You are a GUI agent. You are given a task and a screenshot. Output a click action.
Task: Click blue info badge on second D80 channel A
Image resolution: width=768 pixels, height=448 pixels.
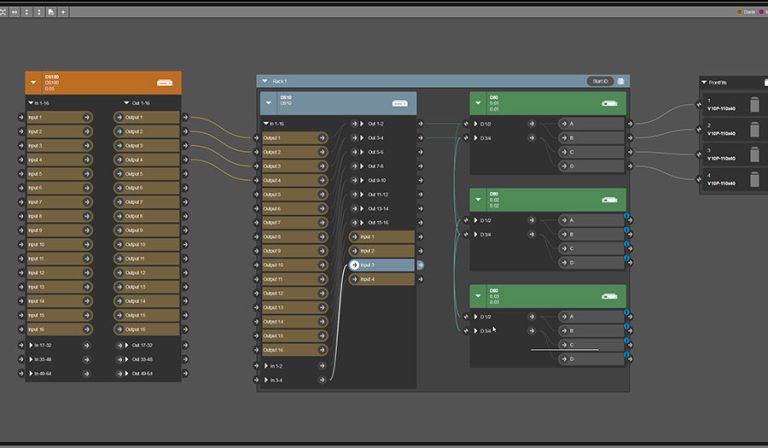[x=626, y=216]
